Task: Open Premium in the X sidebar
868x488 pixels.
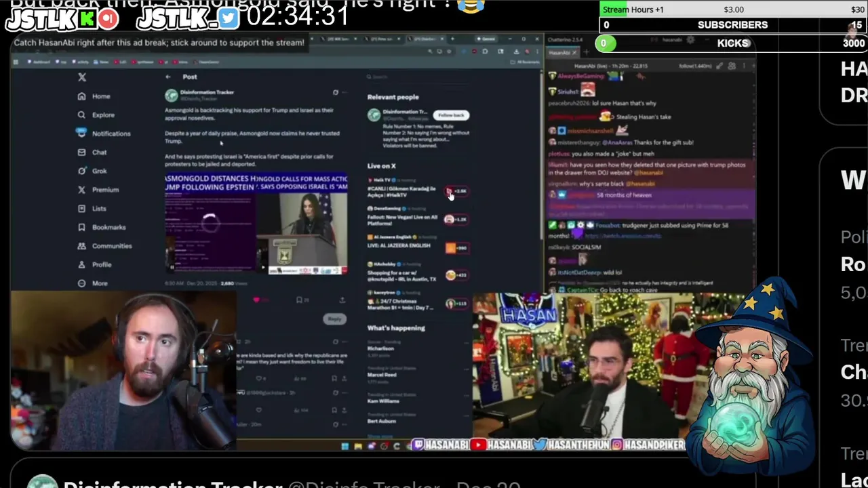Action: tap(98, 190)
